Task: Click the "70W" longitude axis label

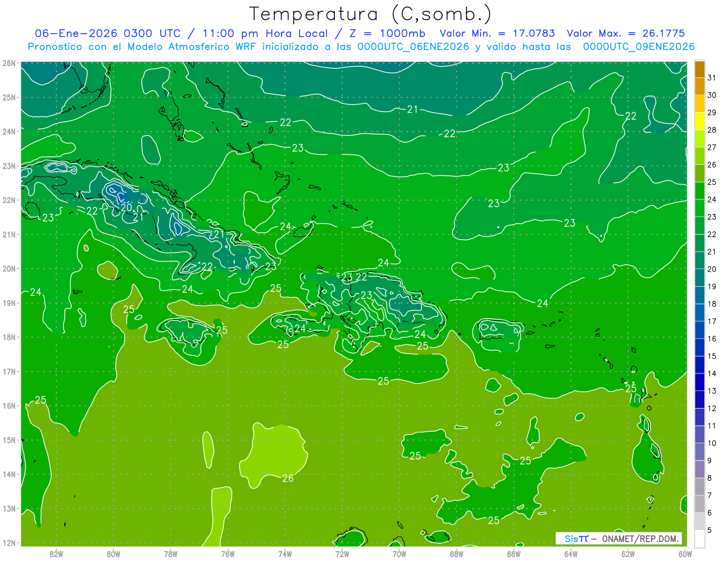Action: click(399, 553)
